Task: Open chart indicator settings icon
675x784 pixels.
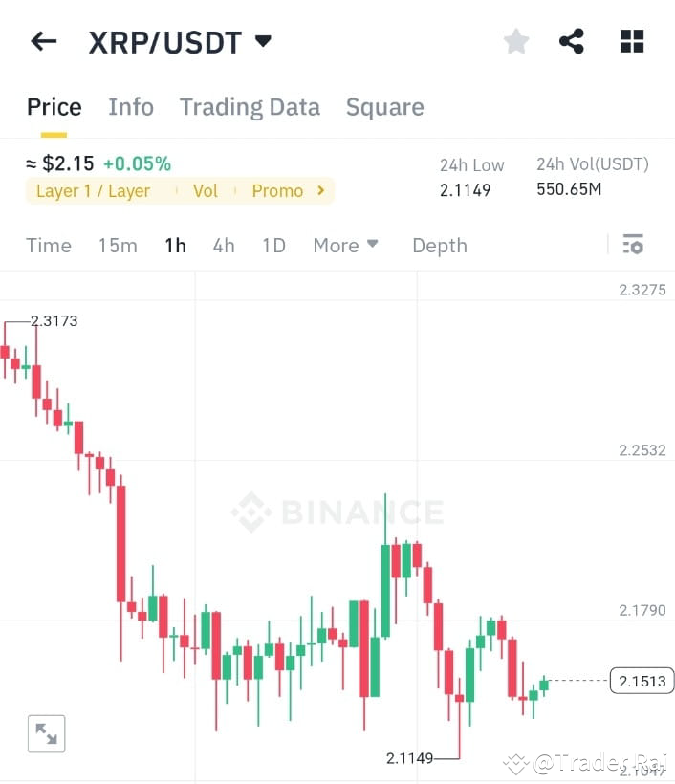Action: click(x=633, y=245)
